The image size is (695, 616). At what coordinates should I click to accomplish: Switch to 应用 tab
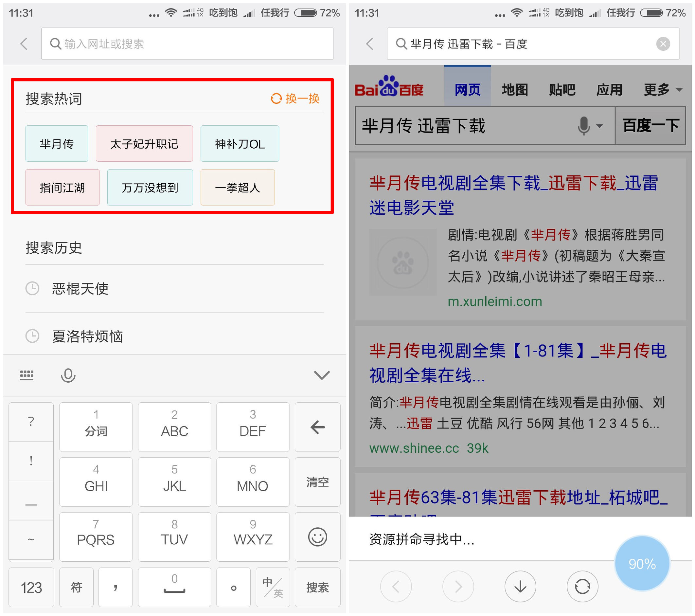click(x=609, y=90)
